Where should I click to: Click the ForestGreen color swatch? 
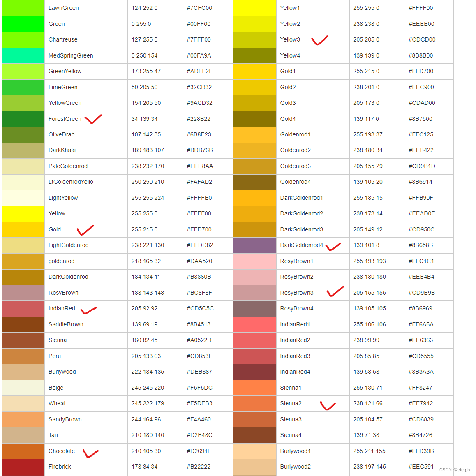23,119
